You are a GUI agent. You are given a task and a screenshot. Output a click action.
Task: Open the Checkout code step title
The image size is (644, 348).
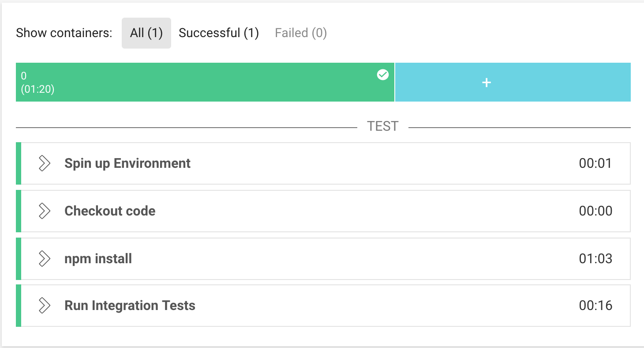coord(110,211)
